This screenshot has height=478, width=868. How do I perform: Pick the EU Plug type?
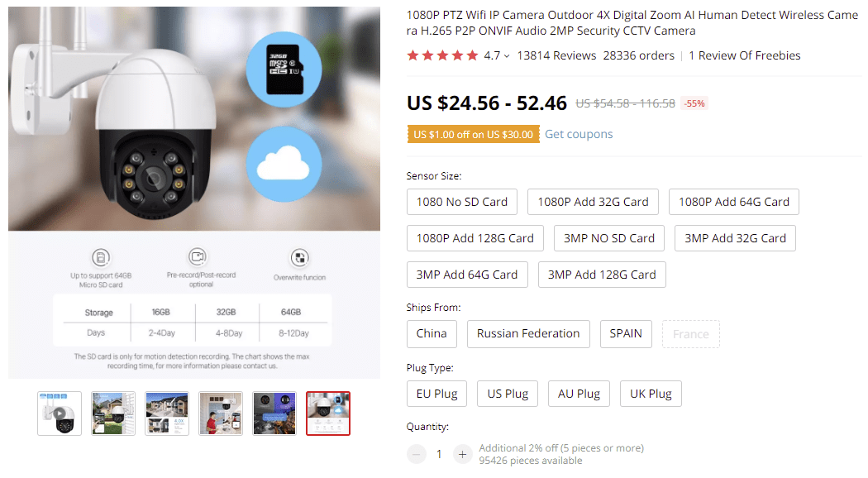[436, 394]
